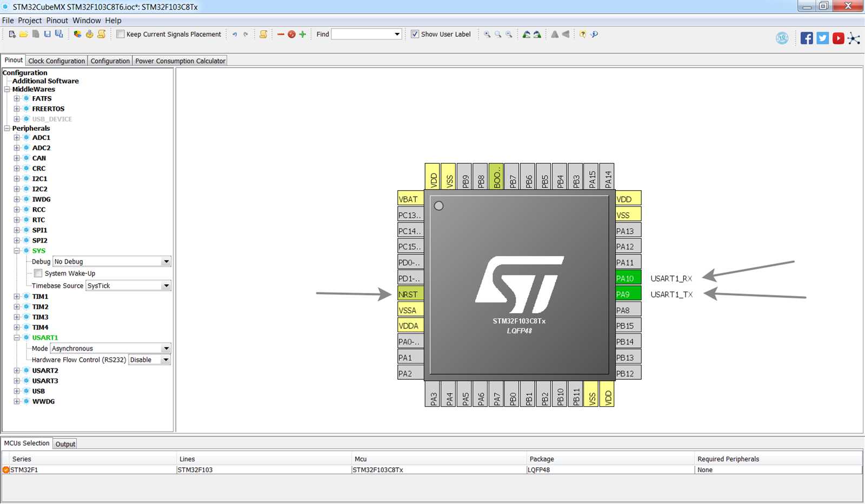Expand the USART2 peripheral in the tree
865x504 pixels.
pos(17,371)
